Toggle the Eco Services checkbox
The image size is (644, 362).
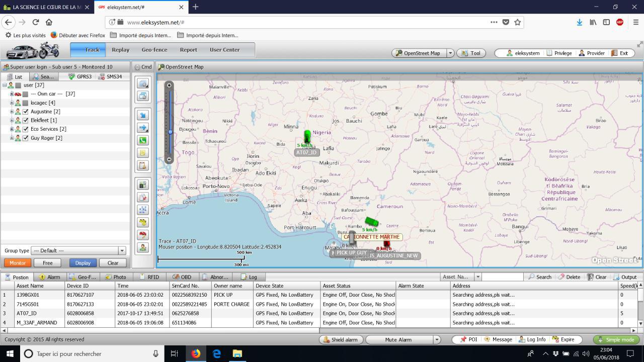click(x=26, y=129)
